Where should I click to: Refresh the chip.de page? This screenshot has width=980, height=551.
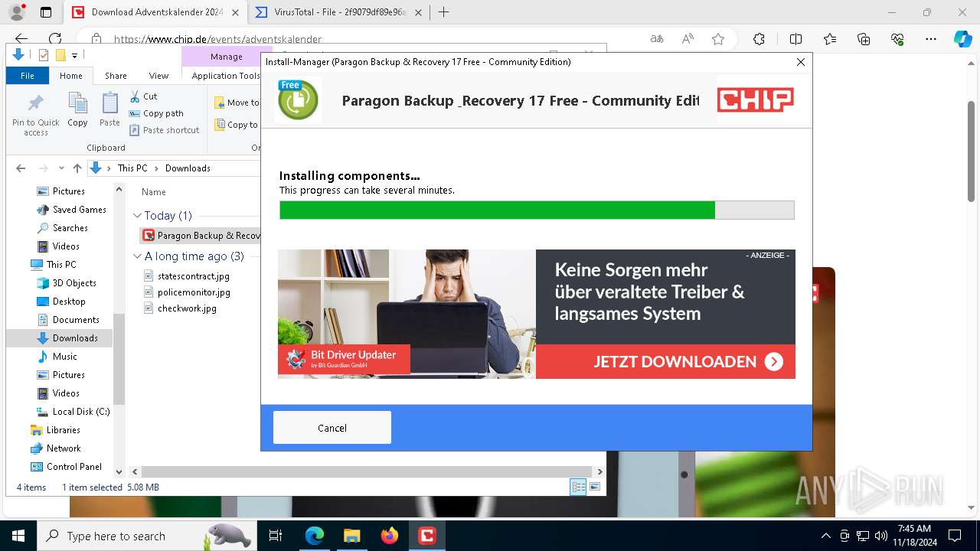pos(55,39)
